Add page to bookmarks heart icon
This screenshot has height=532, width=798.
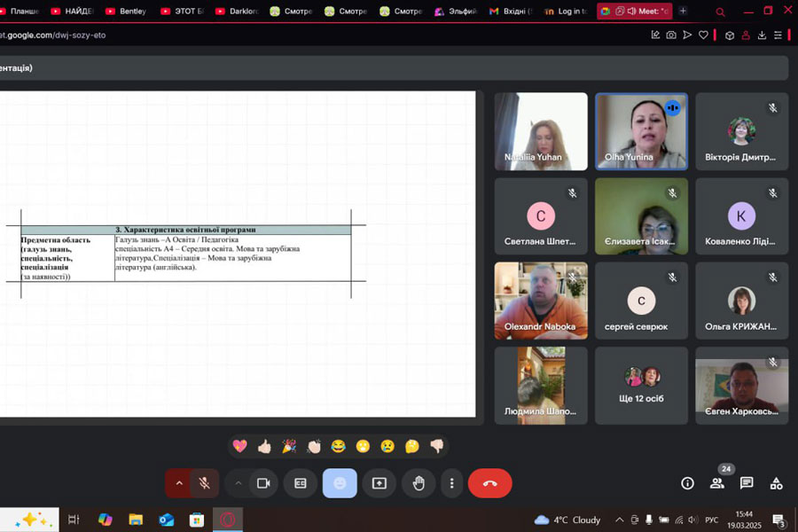point(703,35)
